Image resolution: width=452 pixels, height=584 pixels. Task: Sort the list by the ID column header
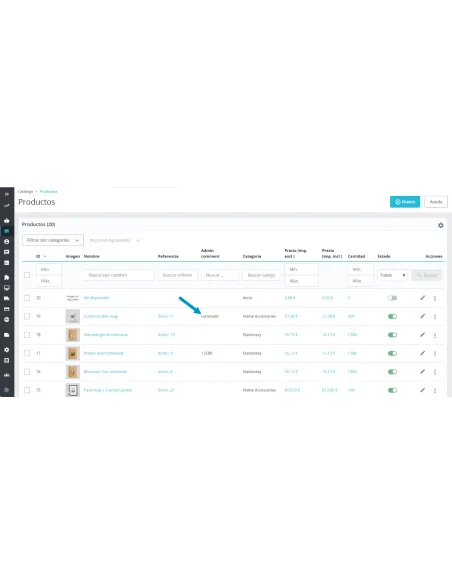click(x=38, y=256)
